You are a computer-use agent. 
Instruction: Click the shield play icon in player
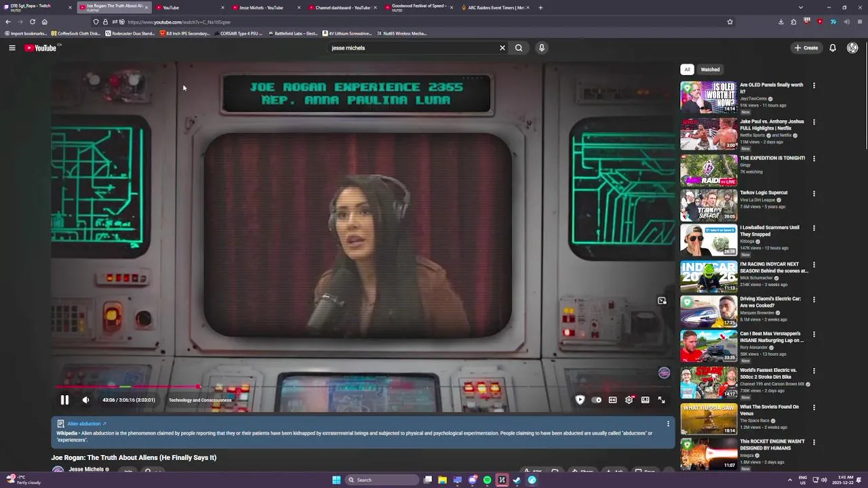tap(580, 400)
